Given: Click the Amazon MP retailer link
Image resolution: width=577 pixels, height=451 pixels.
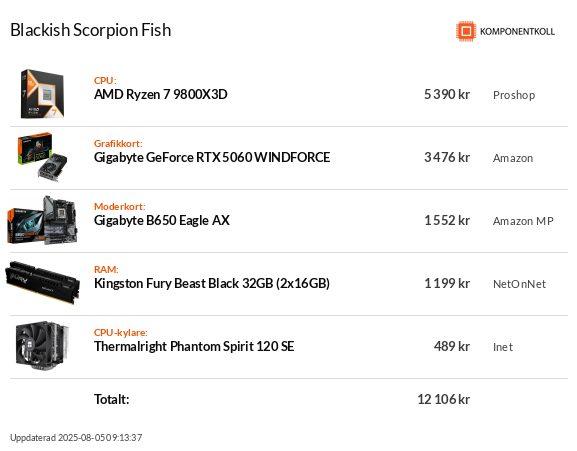Looking at the screenshot, I should [x=523, y=221].
